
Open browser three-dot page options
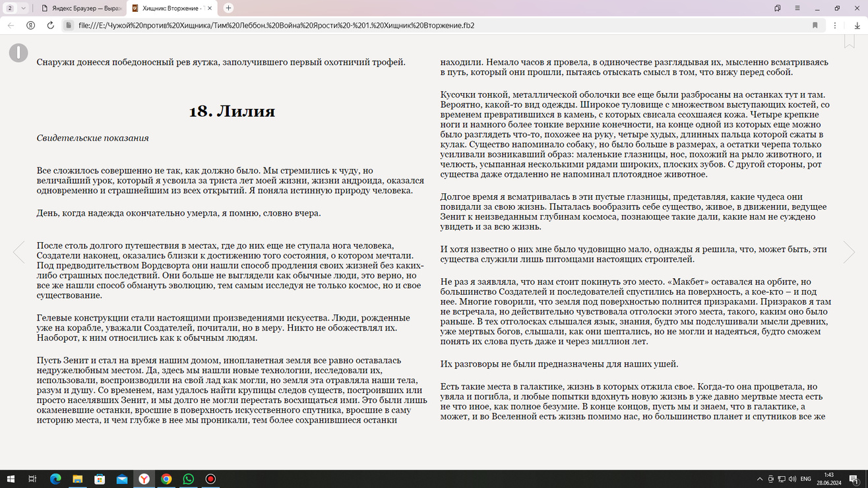click(x=835, y=25)
